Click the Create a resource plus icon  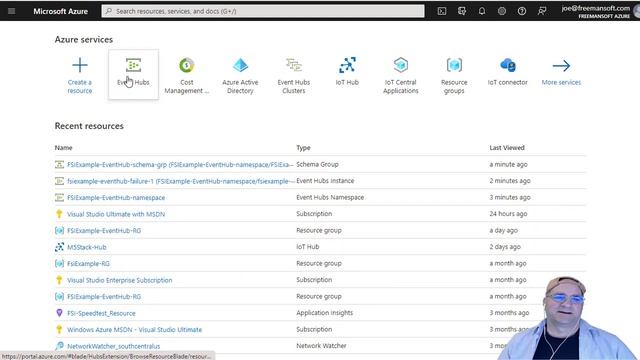[x=80, y=65]
